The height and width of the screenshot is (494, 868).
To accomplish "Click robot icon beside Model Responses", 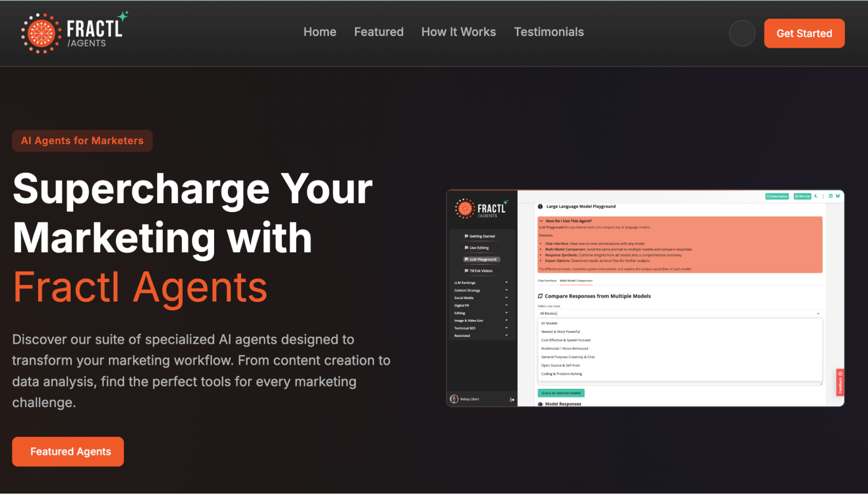I will [x=540, y=404].
